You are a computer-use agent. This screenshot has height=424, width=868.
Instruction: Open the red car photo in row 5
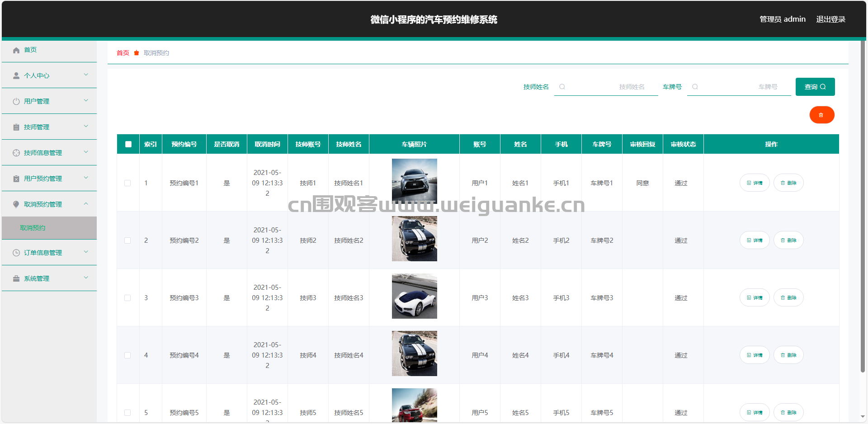[x=415, y=405]
